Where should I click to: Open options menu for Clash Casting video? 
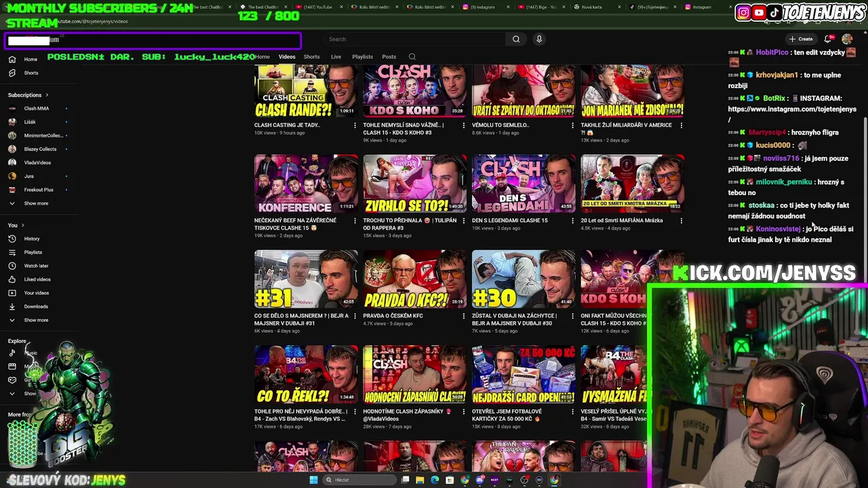click(355, 125)
